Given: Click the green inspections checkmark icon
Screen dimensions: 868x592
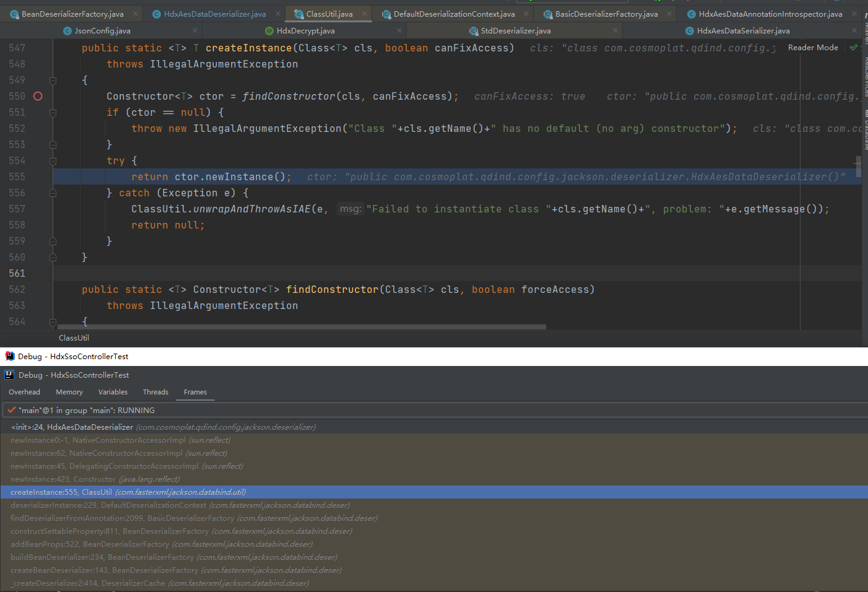Looking at the screenshot, I should point(854,48).
